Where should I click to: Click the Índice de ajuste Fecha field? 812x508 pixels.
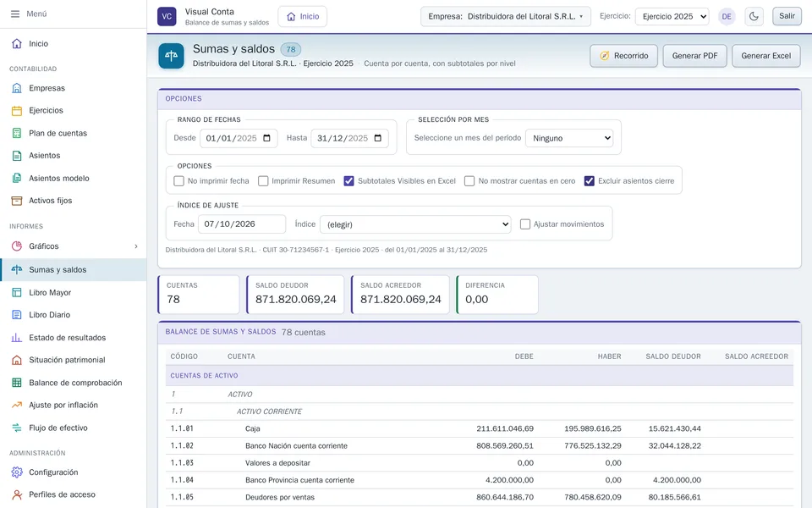click(x=242, y=224)
